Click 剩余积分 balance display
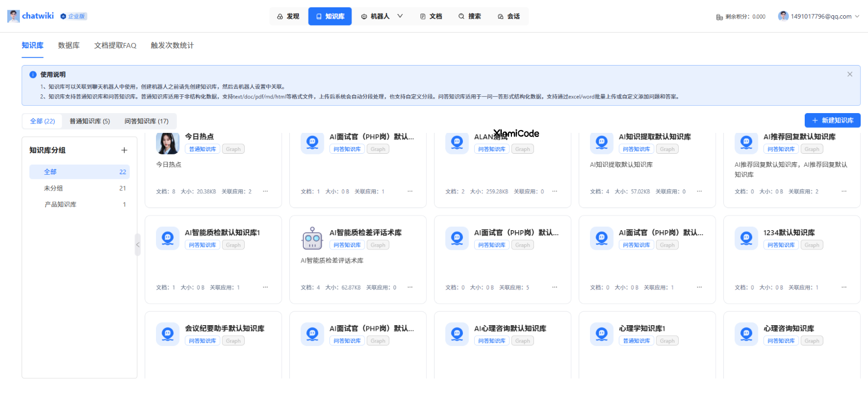 click(x=741, y=16)
